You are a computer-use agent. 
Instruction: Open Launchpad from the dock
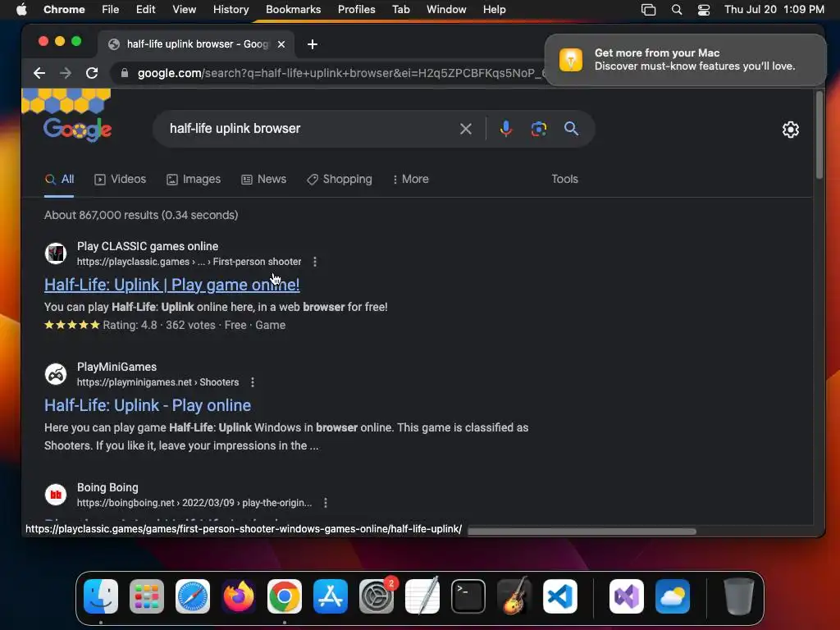[x=147, y=596]
